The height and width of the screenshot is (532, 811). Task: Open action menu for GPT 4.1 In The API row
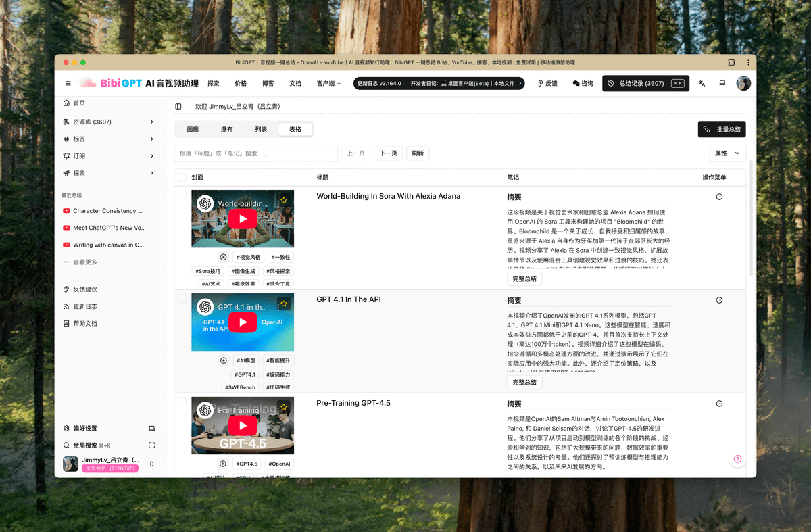click(719, 300)
